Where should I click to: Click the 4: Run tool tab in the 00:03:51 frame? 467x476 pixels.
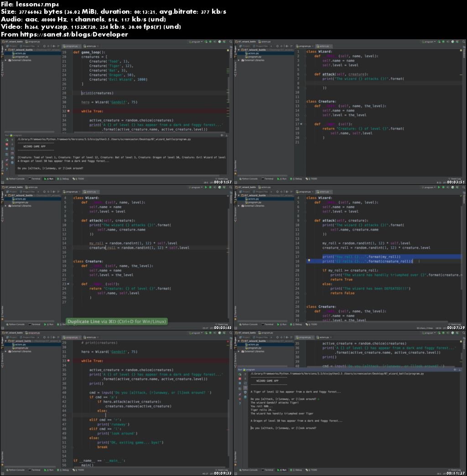(282, 179)
